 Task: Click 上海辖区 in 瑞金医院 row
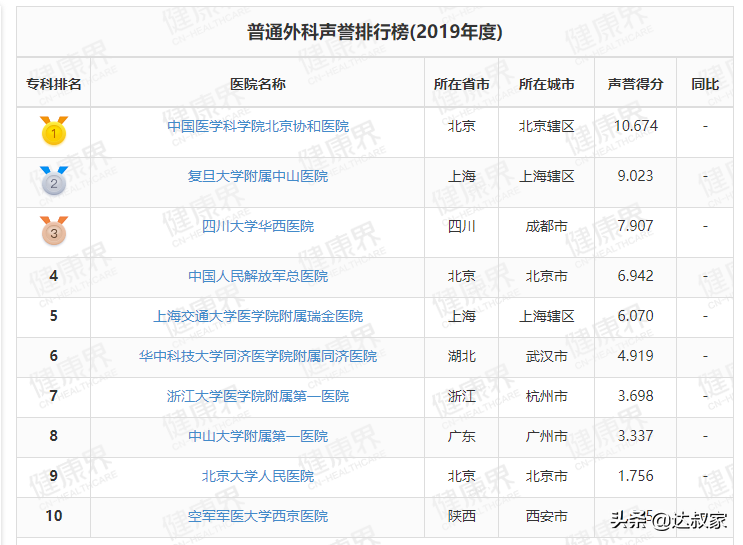(x=546, y=316)
